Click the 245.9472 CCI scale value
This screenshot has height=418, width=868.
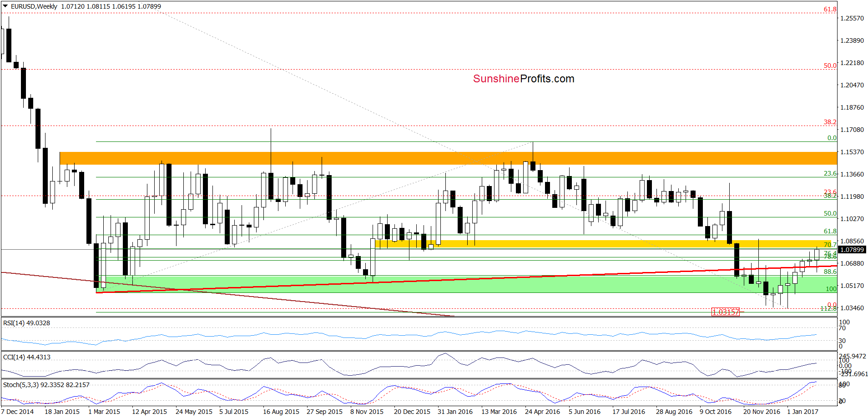click(853, 356)
